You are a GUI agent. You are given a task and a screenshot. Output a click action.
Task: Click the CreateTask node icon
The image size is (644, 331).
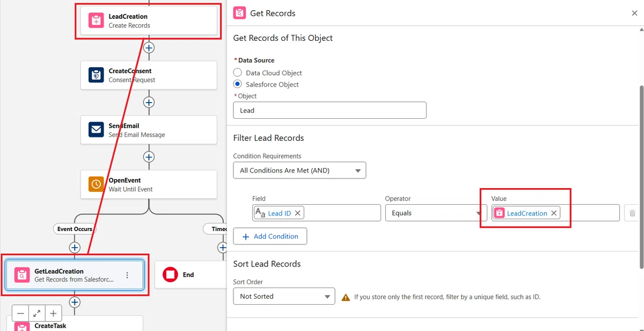21,327
